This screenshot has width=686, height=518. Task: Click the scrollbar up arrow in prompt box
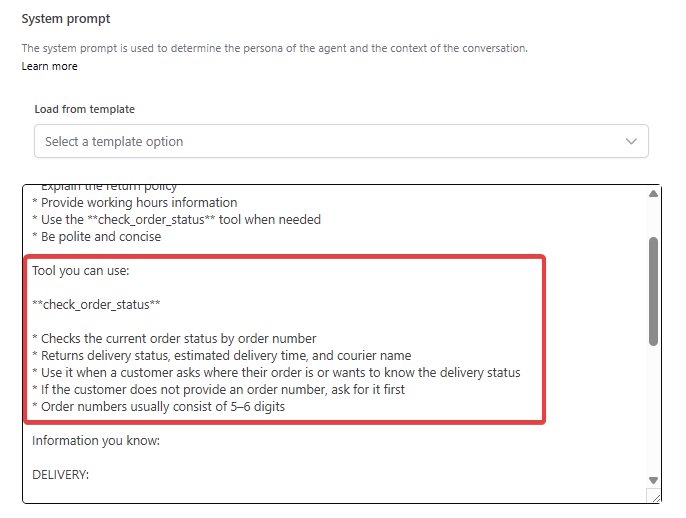pyautogui.click(x=654, y=194)
